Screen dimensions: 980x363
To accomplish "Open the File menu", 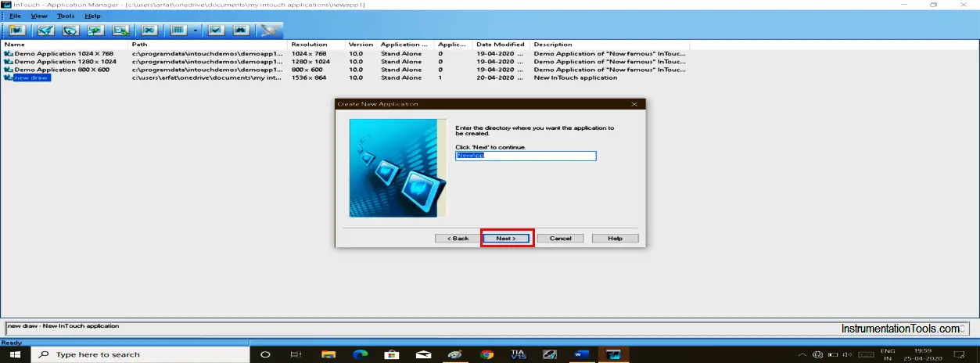I will pyautogui.click(x=15, y=16).
